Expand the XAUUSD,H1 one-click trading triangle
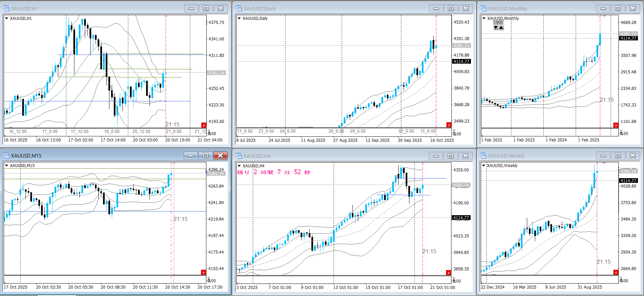The width and height of the screenshot is (644, 296). (x=6, y=19)
